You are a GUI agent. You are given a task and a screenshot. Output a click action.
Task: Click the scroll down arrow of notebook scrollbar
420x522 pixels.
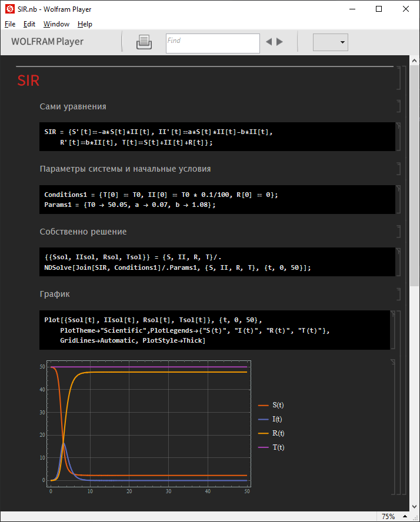(x=414, y=507)
